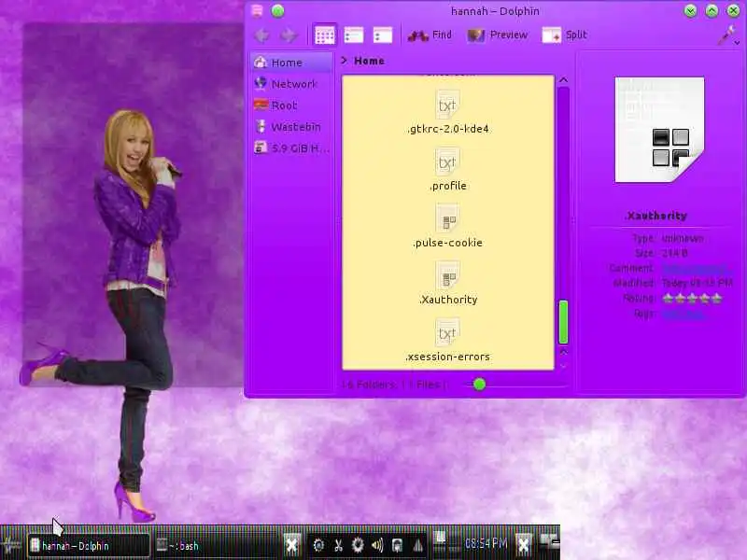Open Home in the Places panel
747x560 pixels.
[291, 63]
